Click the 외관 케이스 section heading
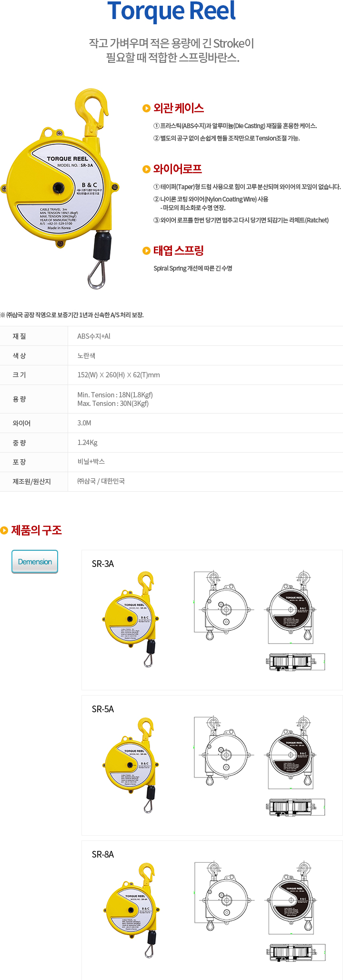Viewport: 343px width, 980px height. pyautogui.click(x=179, y=108)
